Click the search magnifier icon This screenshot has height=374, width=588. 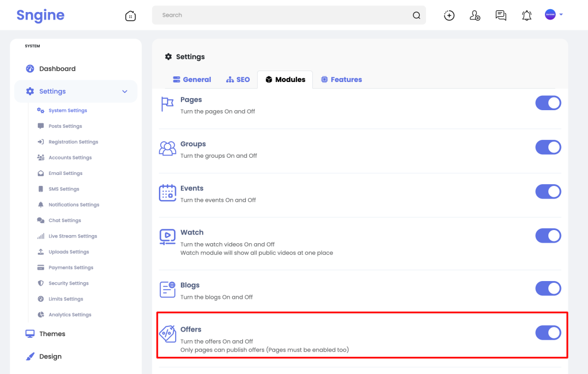(416, 15)
